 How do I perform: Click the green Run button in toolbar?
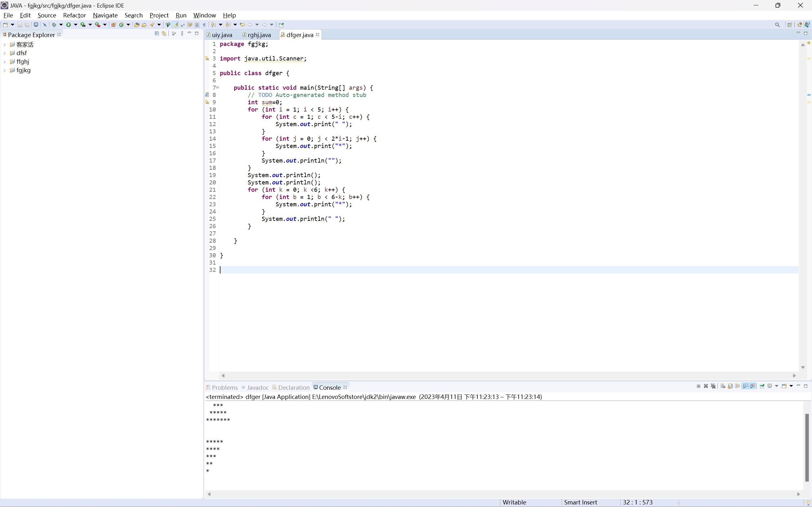[69, 25]
